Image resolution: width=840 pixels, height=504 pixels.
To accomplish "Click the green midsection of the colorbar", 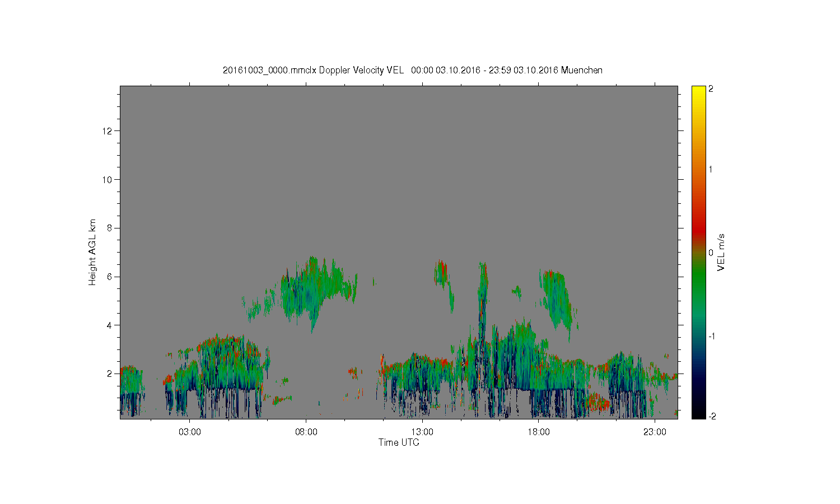I will point(698,280).
